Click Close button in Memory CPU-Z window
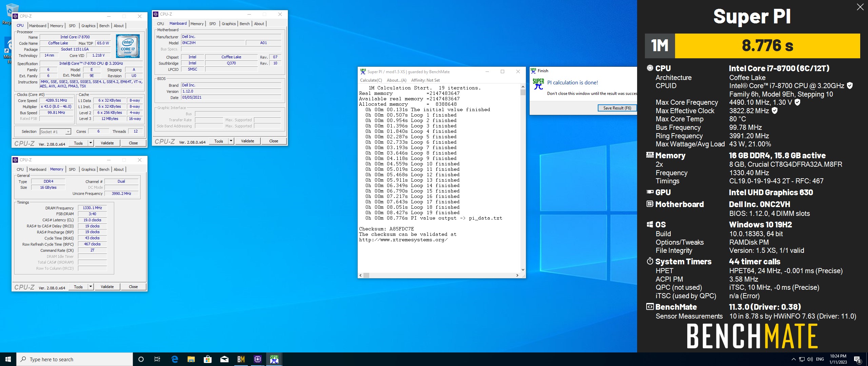Screen dimensions: 868x366 point(133,287)
